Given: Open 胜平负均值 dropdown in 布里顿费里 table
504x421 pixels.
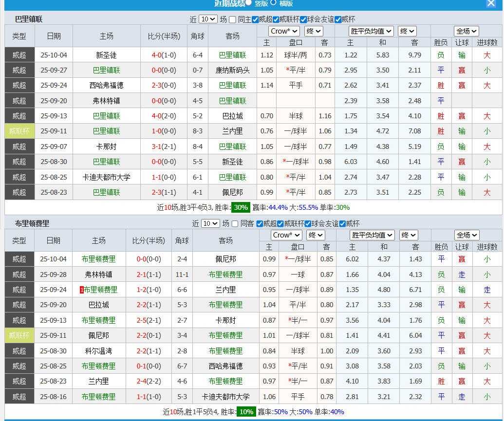Looking at the screenshot, I should point(372,235).
